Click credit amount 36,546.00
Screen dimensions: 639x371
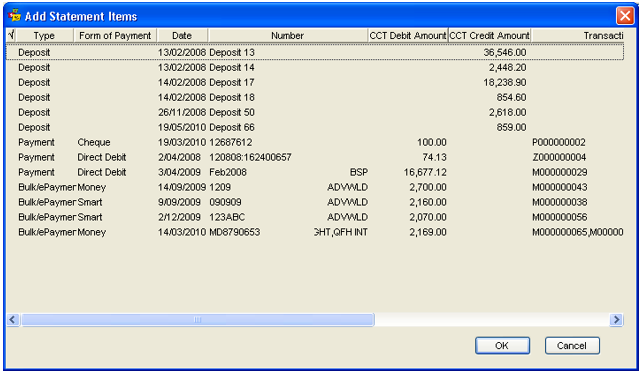tap(505, 53)
